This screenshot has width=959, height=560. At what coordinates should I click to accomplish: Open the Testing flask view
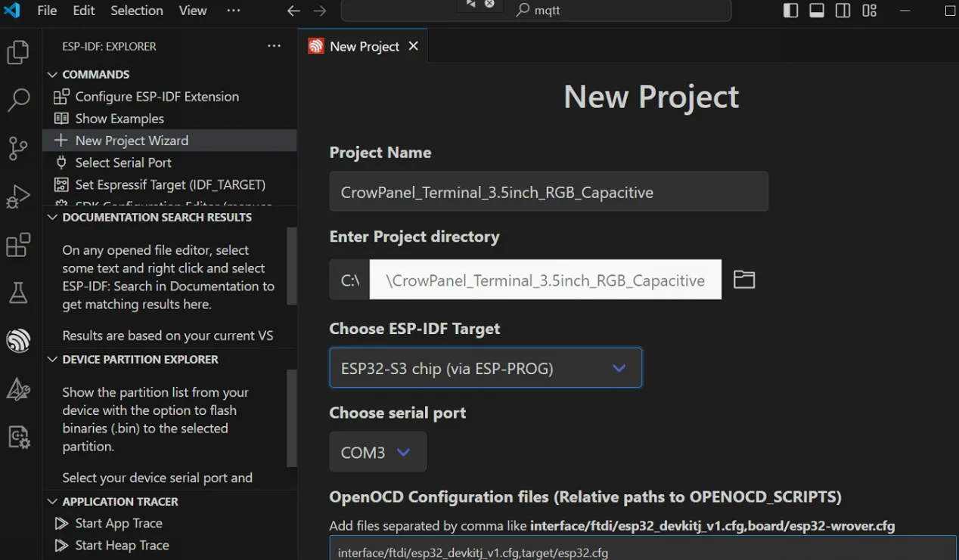pos(18,293)
